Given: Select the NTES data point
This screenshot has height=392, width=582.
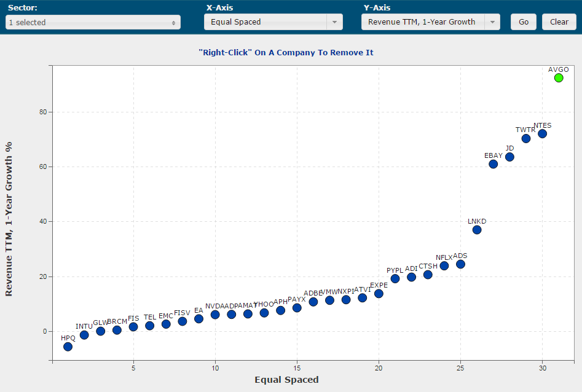Looking at the screenshot, I should 542,134.
